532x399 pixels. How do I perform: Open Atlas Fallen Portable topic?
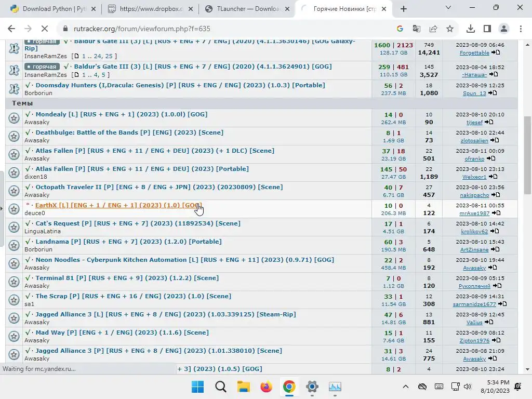142,169
